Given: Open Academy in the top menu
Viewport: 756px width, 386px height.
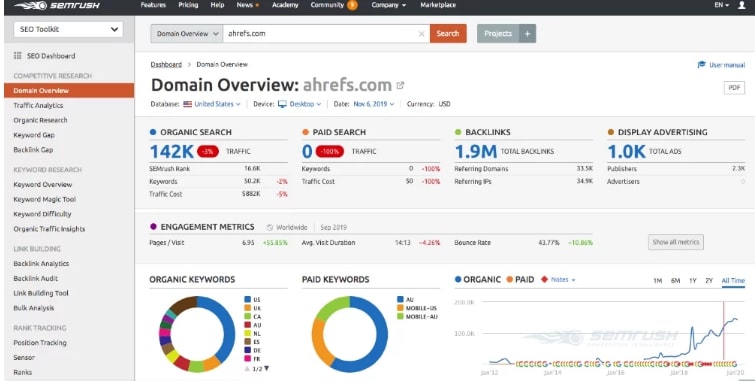Looking at the screenshot, I should tap(285, 5).
